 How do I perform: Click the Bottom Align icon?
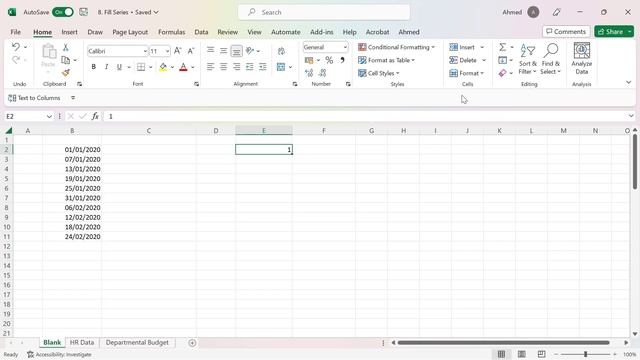[236, 51]
